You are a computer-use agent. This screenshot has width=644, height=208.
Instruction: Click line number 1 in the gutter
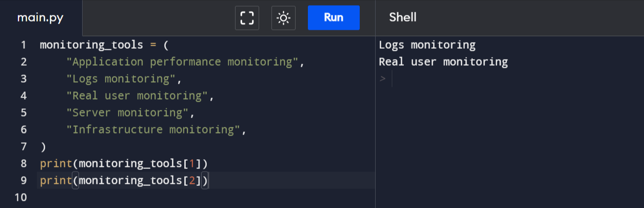tap(23, 45)
